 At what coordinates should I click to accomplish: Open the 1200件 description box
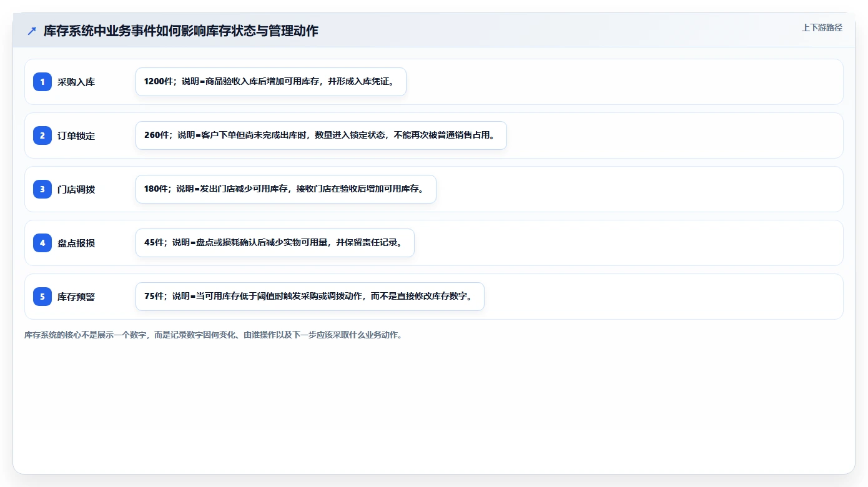coord(271,82)
